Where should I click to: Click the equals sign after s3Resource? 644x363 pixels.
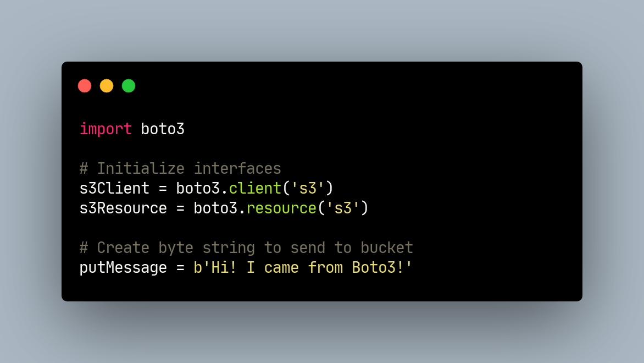pos(180,208)
